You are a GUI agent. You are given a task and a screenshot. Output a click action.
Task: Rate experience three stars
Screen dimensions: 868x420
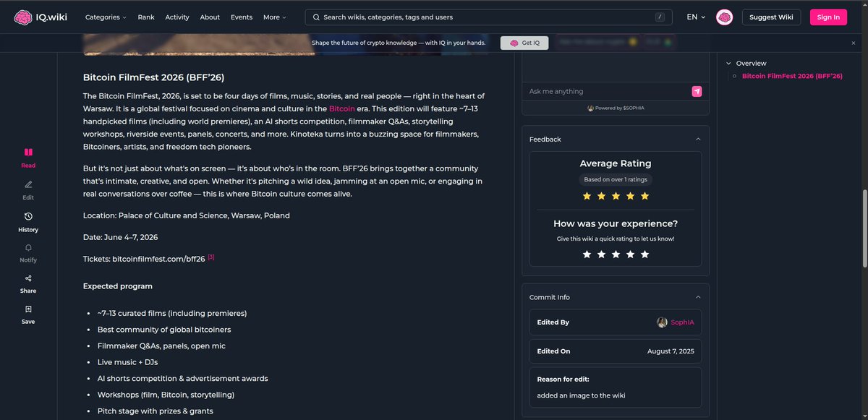click(616, 254)
